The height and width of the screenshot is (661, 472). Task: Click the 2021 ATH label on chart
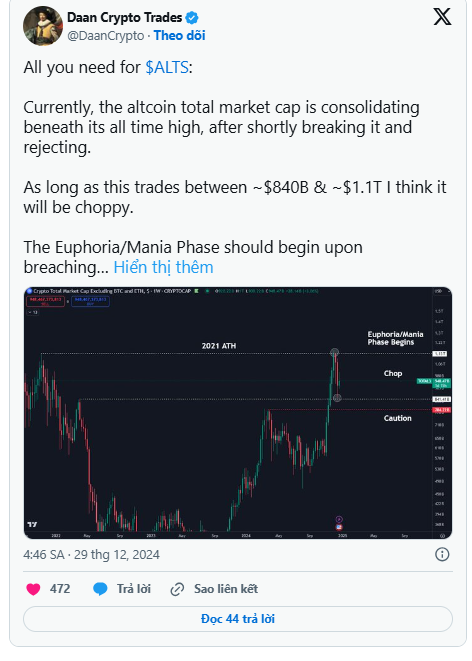pyautogui.click(x=219, y=346)
